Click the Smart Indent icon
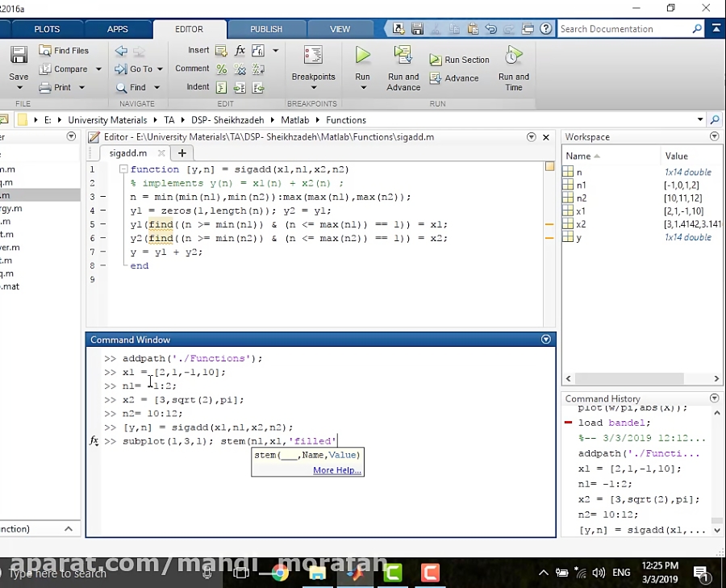The image size is (726, 588). (221, 87)
